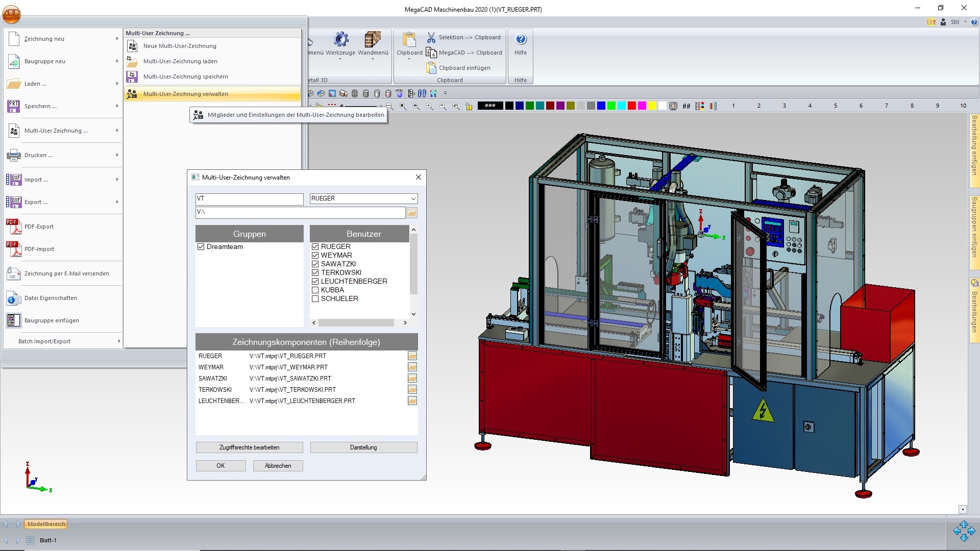Click the Zugriffsrechte bearbeiten button

(x=249, y=447)
